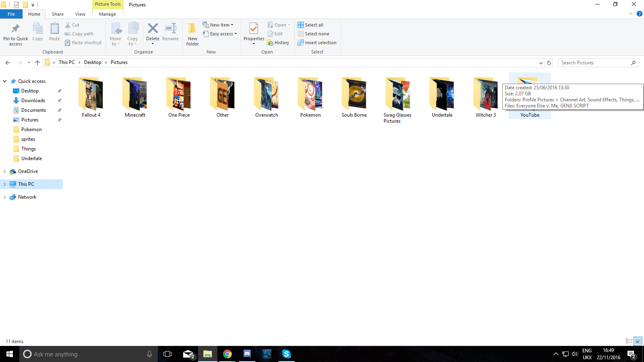Minimize the ribbon with the chevron
Image resolution: width=644 pixels, height=362 pixels.
631,14
